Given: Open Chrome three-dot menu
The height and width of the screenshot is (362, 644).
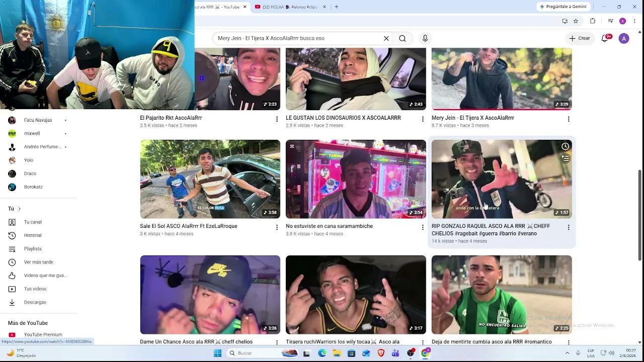Looking at the screenshot, I should [634, 21].
